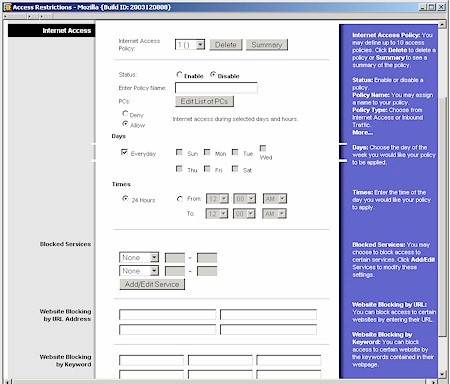Check the Mon day checkbox
Screen dimensions: 450x384
coord(207,152)
